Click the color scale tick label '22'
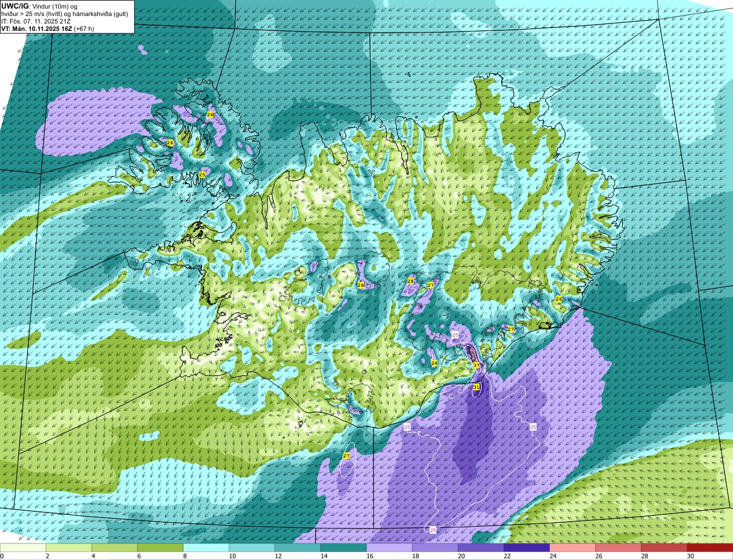Screen dimensions: 733x560 (x=507, y=556)
